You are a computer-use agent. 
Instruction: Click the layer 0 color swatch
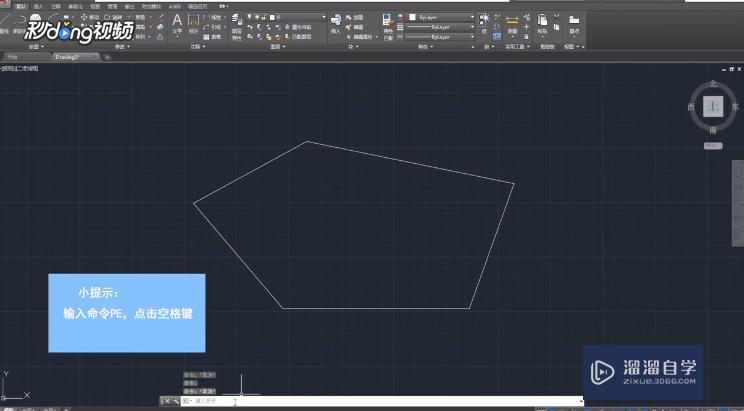coord(272,17)
